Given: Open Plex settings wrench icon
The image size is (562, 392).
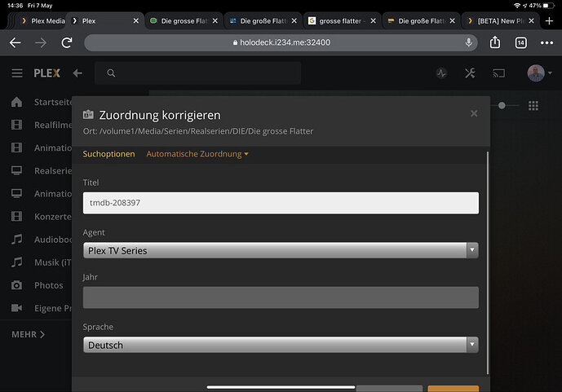Looking at the screenshot, I should pos(470,73).
